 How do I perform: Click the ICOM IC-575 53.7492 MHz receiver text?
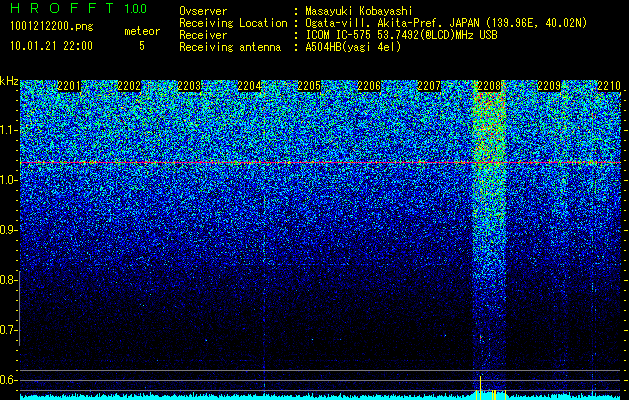pos(401,35)
